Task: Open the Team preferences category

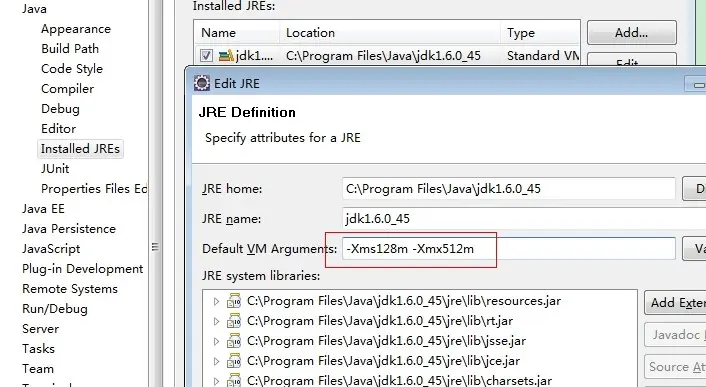Action: pyautogui.click(x=37, y=369)
